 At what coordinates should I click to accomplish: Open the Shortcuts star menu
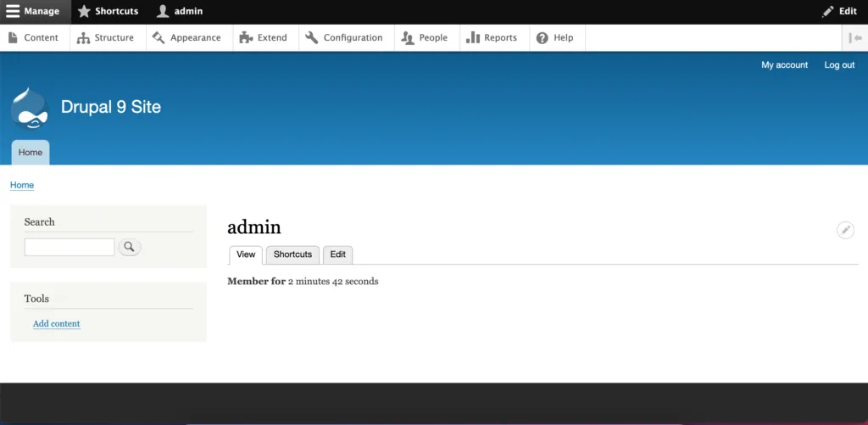tap(108, 11)
